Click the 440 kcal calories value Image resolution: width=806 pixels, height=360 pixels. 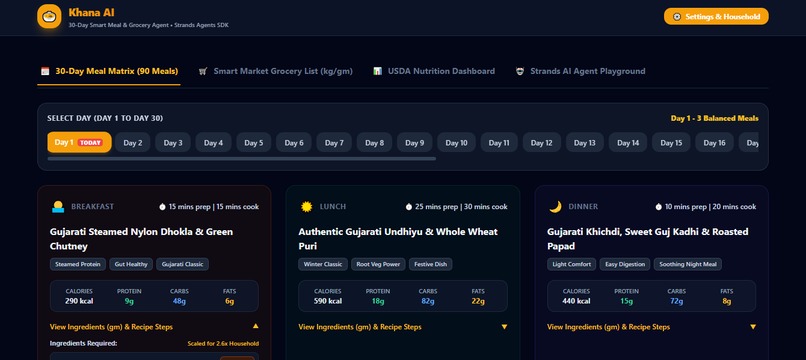pyautogui.click(x=576, y=301)
